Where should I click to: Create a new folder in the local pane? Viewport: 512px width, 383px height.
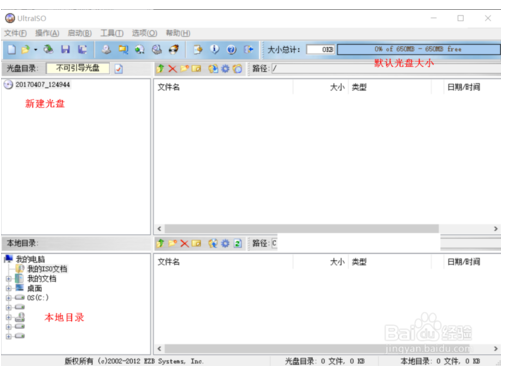[x=172, y=243]
